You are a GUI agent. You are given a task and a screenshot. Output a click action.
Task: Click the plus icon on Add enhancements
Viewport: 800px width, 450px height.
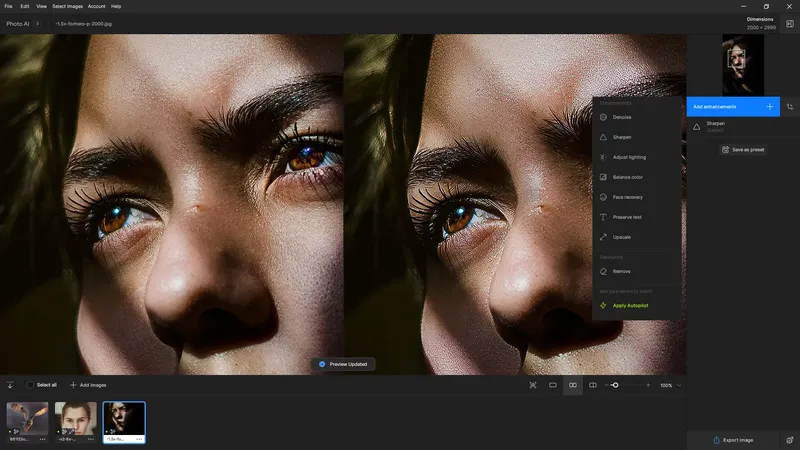[x=769, y=107]
